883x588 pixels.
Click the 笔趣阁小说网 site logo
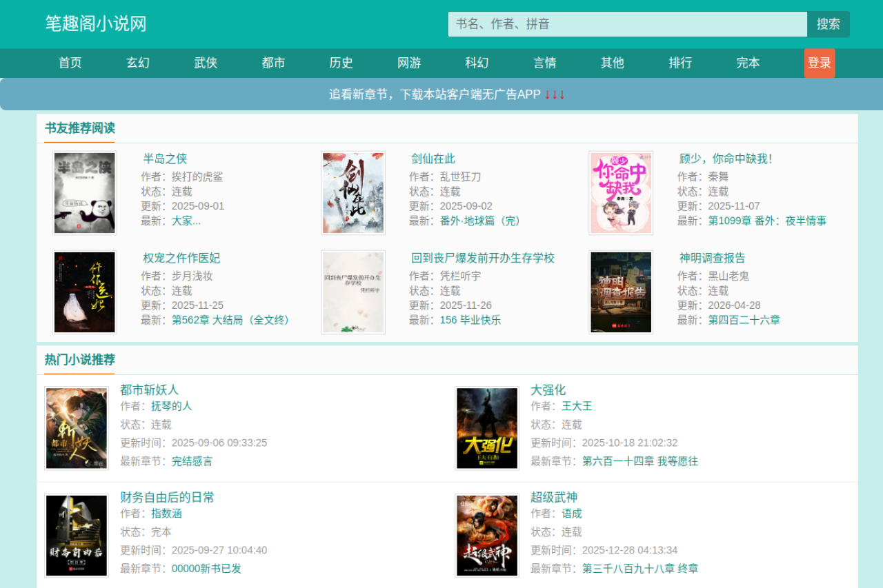[x=96, y=24]
